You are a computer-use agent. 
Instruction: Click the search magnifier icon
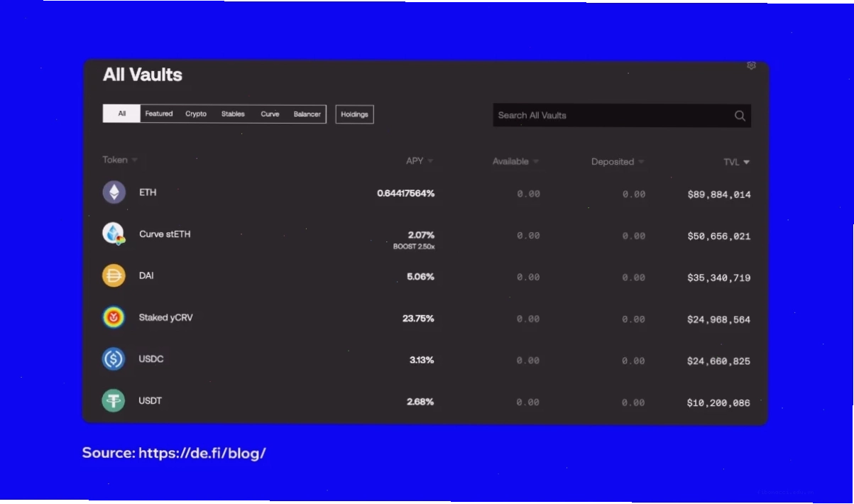pyautogui.click(x=740, y=116)
